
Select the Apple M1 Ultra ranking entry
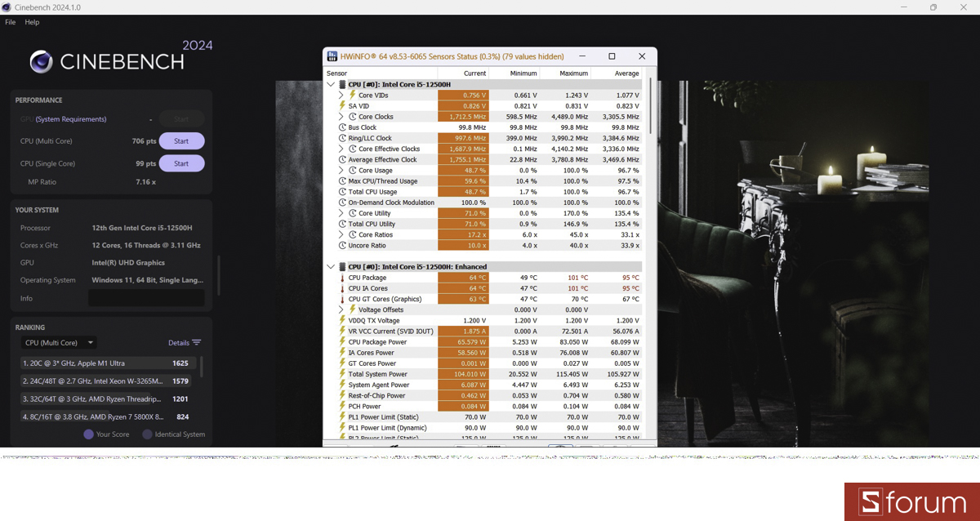(109, 363)
